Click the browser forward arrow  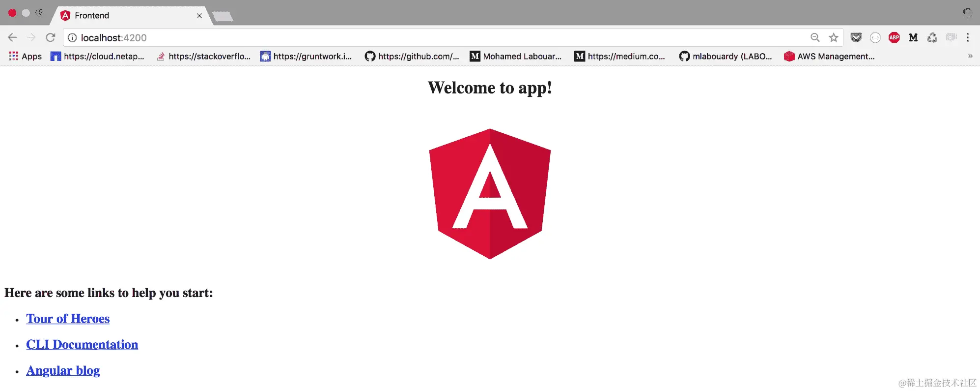click(31, 37)
